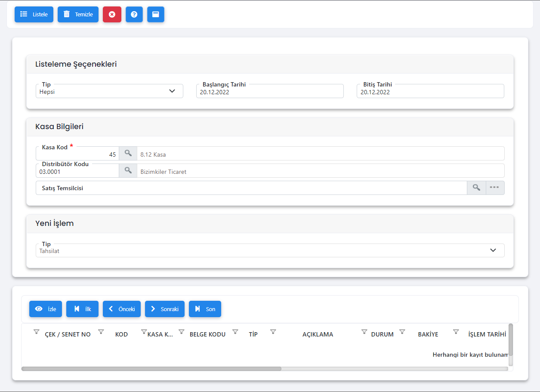The image size is (540, 392).
Task: Go to next record with Sonraki
Action: tap(164, 309)
